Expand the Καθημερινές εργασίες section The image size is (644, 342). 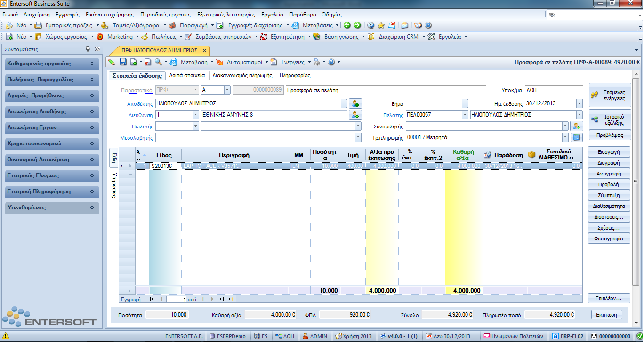[52, 63]
